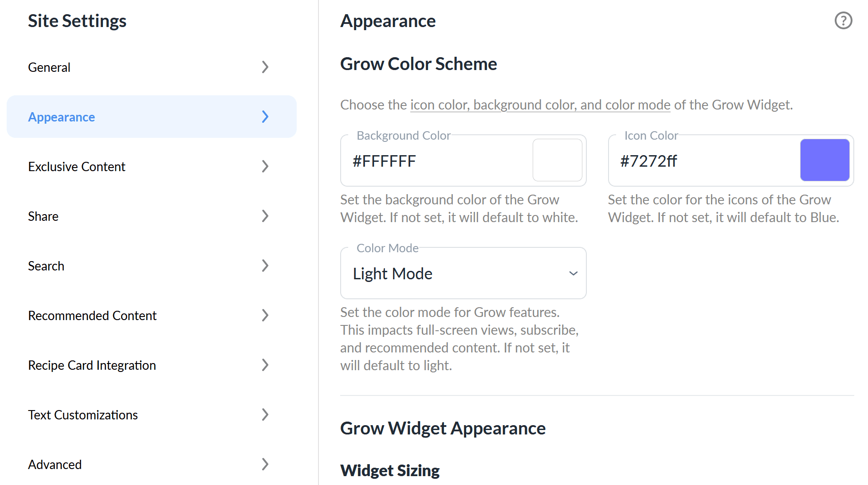The height and width of the screenshot is (485, 868).
Task: Open the Recipe Card Integration section
Action: [151, 365]
